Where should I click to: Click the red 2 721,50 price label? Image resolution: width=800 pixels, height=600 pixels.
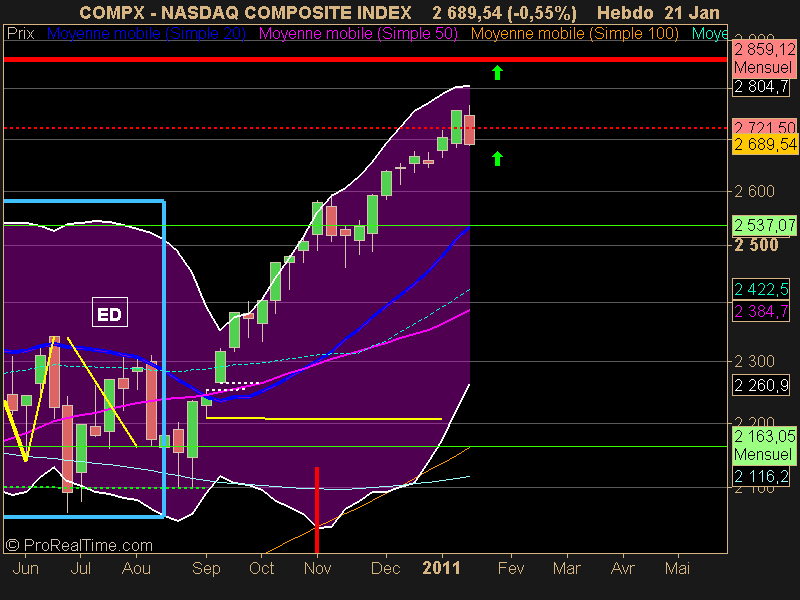click(764, 127)
